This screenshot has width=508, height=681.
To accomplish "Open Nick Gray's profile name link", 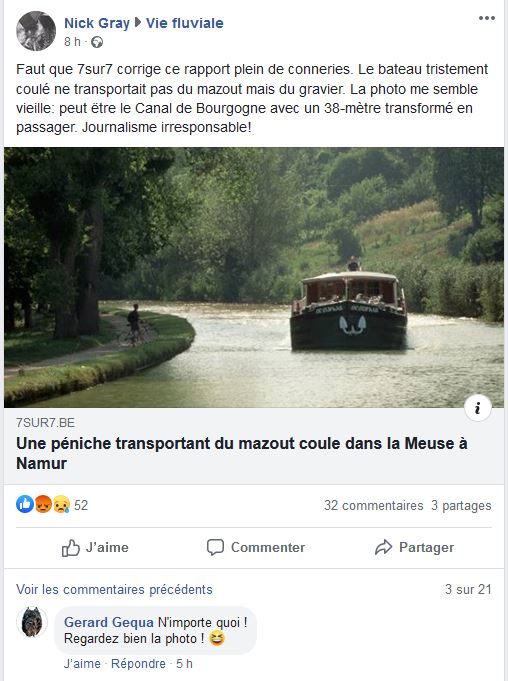I will point(97,23).
